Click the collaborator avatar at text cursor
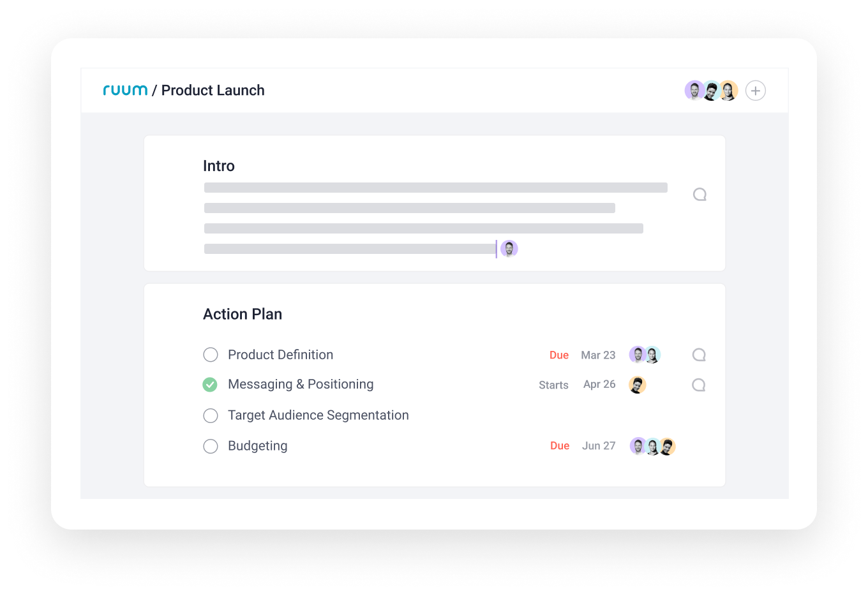 point(509,249)
